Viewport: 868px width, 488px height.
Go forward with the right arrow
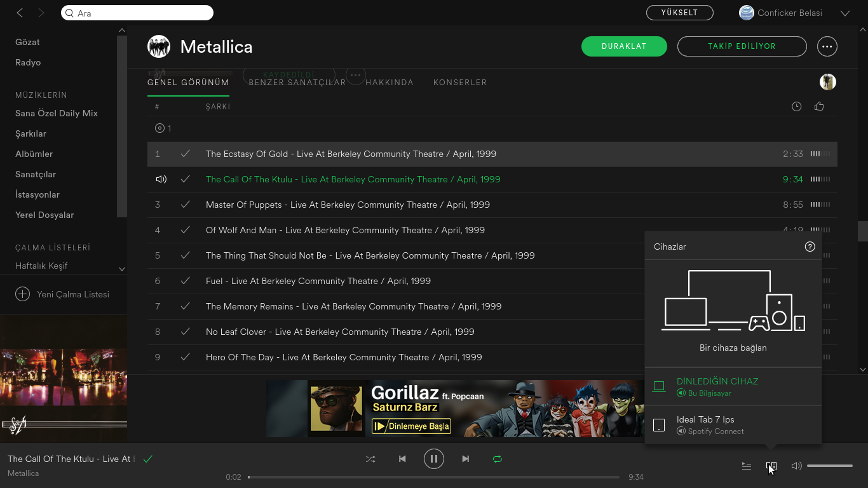[41, 13]
